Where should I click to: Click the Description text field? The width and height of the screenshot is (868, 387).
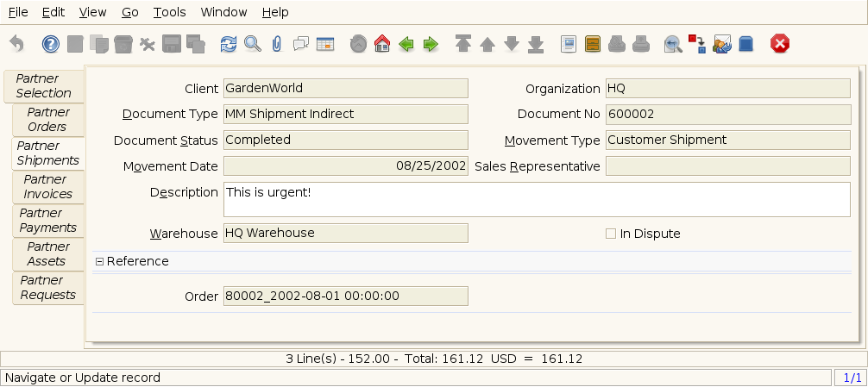click(x=536, y=199)
